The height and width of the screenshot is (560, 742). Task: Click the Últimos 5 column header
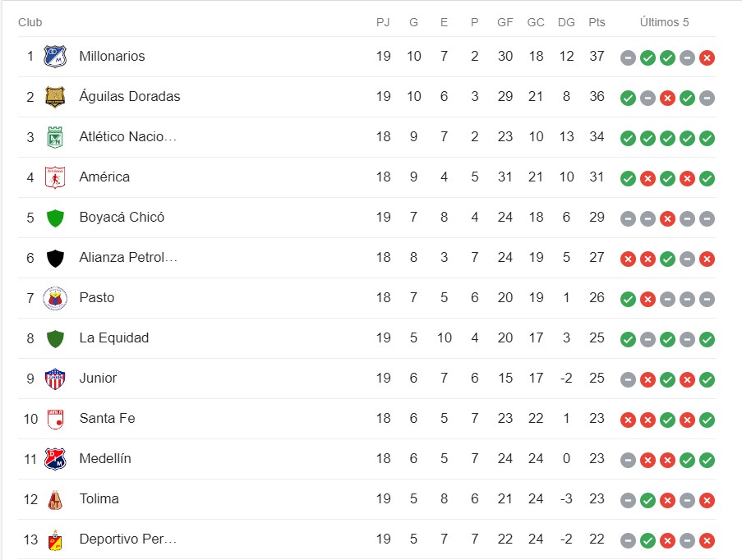(x=664, y=22)
